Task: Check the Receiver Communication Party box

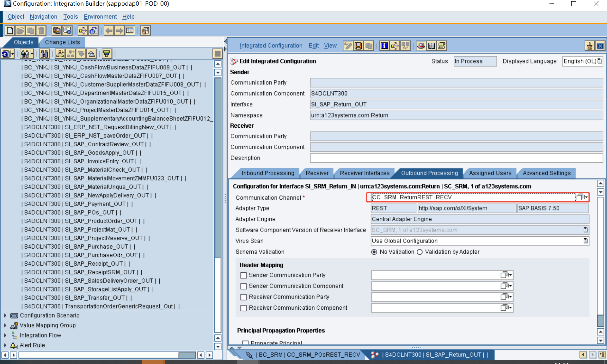Action: coord(243,297)
